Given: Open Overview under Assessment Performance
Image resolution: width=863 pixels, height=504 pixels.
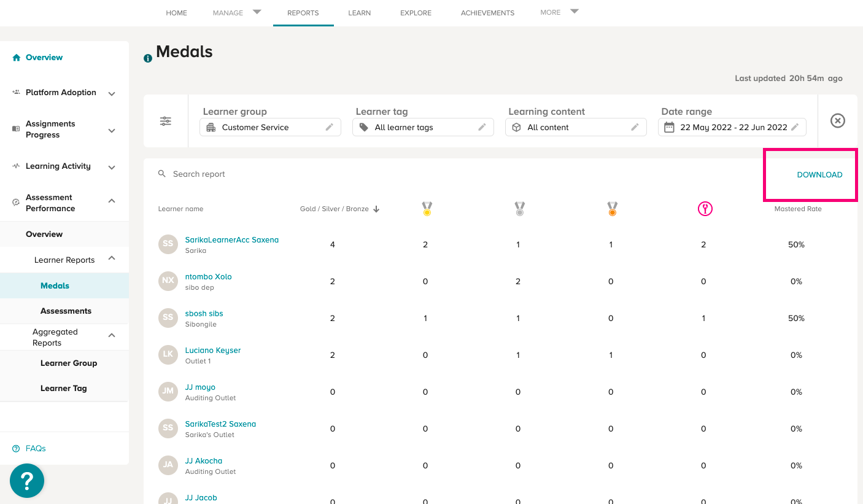Looking at the screenshot, I should pyautogui.click(x=44, y=234).
